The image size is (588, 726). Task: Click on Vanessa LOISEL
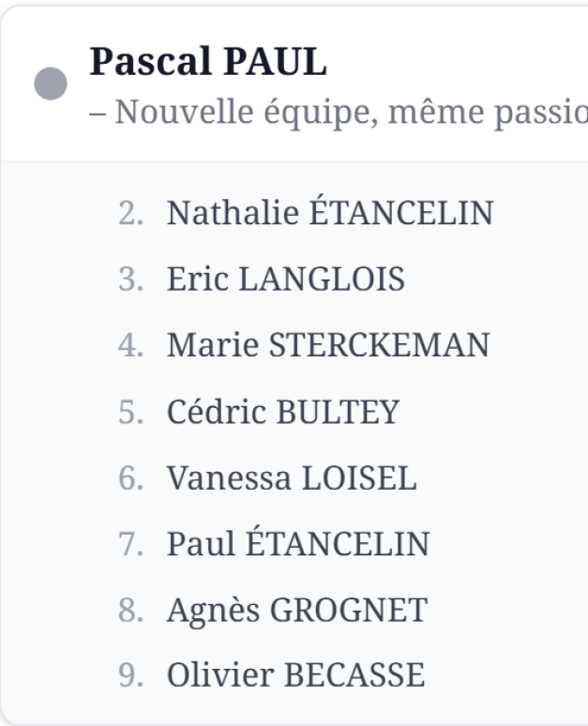[x=292, y=477]
